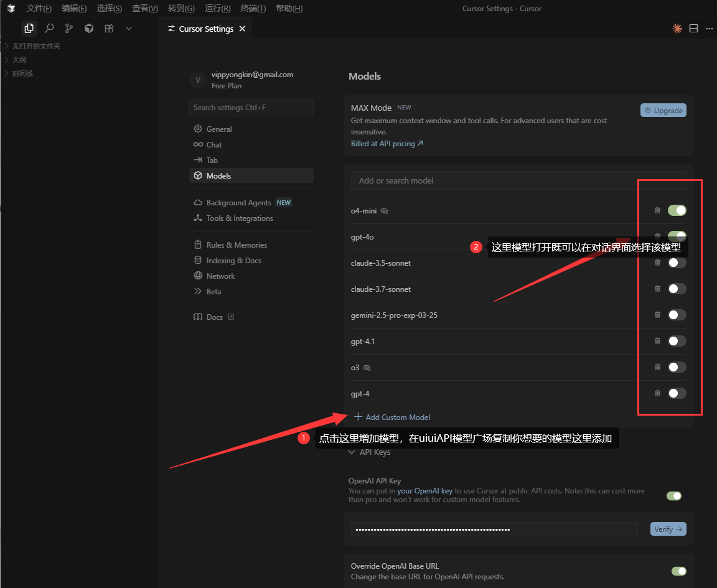Open the Docs external link
Viewport: 717px width, 588px height.
[214, 317]
